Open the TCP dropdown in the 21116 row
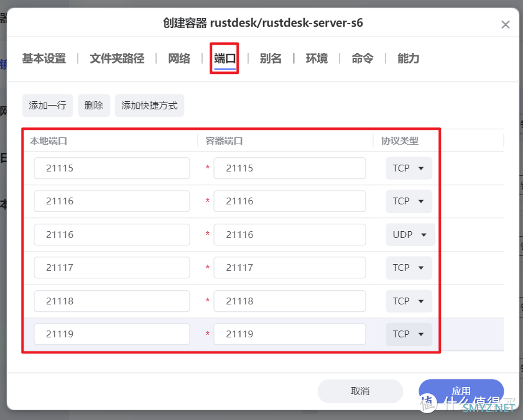523x420 pixels. 409,201
